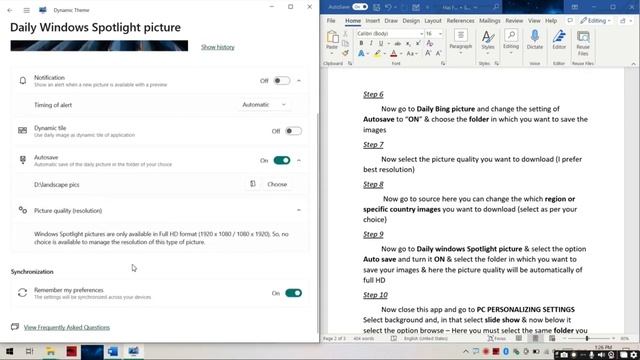Viewport: 640px width, 360px height.
Task: Open the Styles gallery button
Action: [x=488, y=42]
